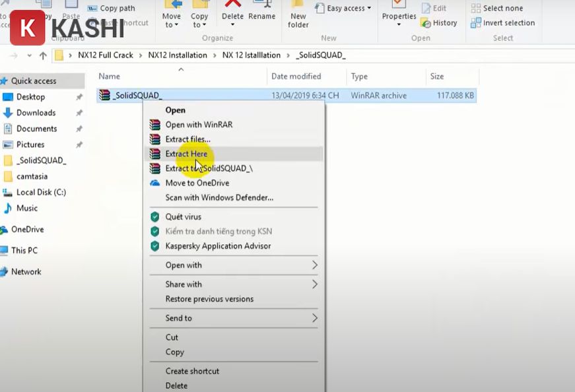Open the _SolidSQUAD_ folder in sidebar
Screen dimensions: 575x392
pyautogui.click(x=41, y=161)
